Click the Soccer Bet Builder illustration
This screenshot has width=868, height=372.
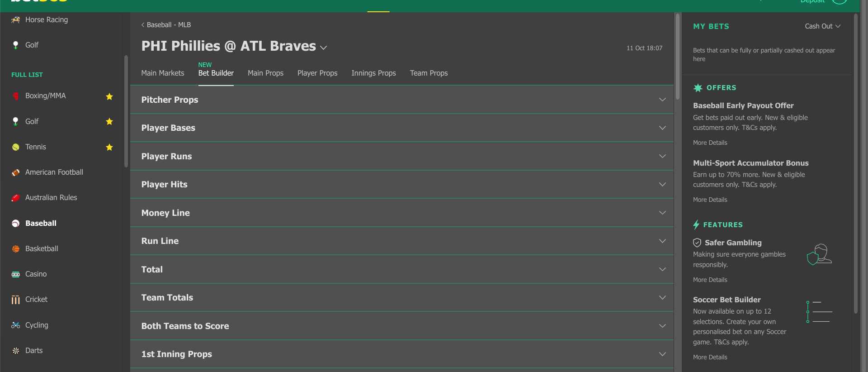click(x=819, y=312)
